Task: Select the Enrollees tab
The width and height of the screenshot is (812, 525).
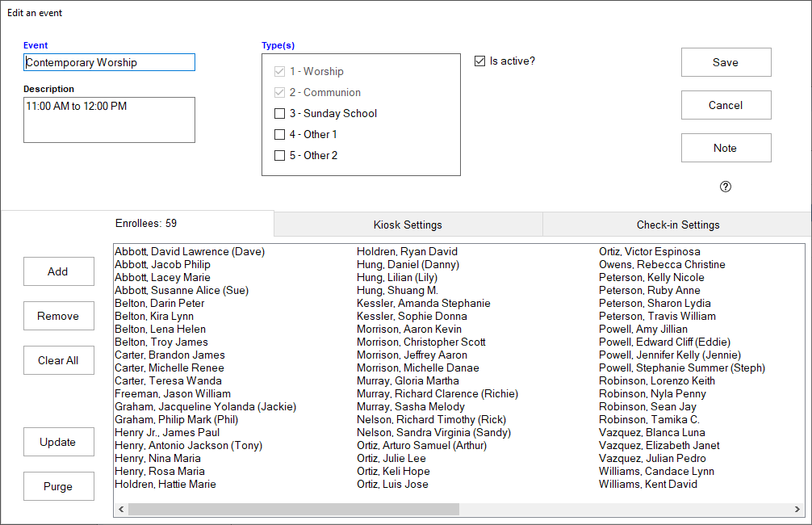Action: pos(146,223)
